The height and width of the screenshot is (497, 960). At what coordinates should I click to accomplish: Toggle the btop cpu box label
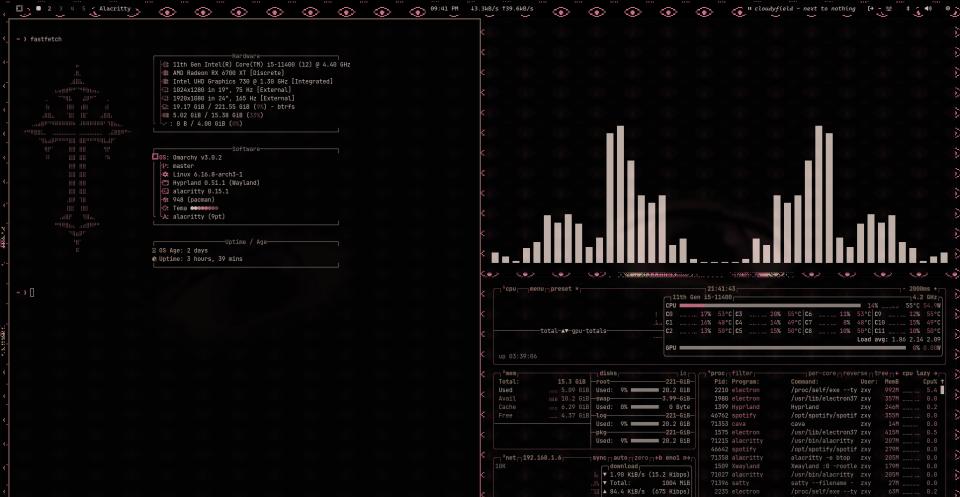[x=509, y=288]
